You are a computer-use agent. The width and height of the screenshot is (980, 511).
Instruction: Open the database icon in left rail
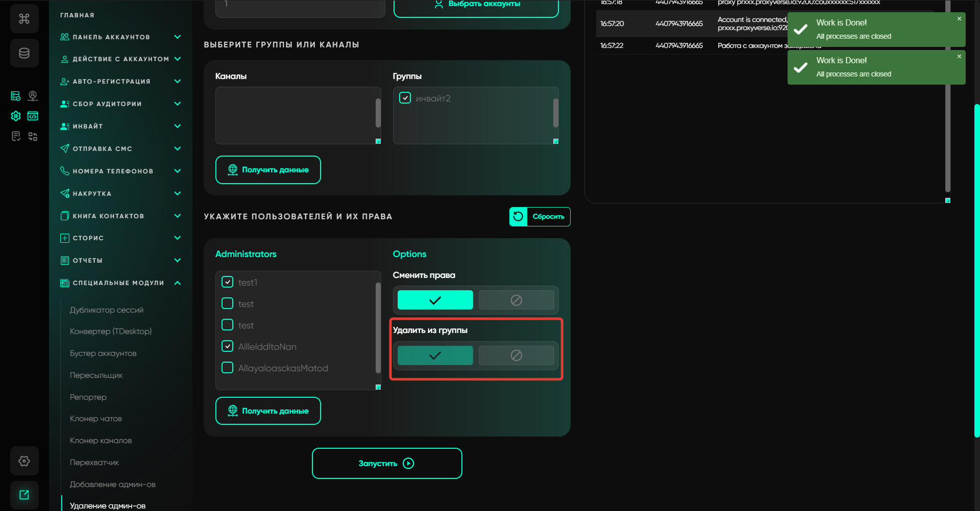[24, 53]
